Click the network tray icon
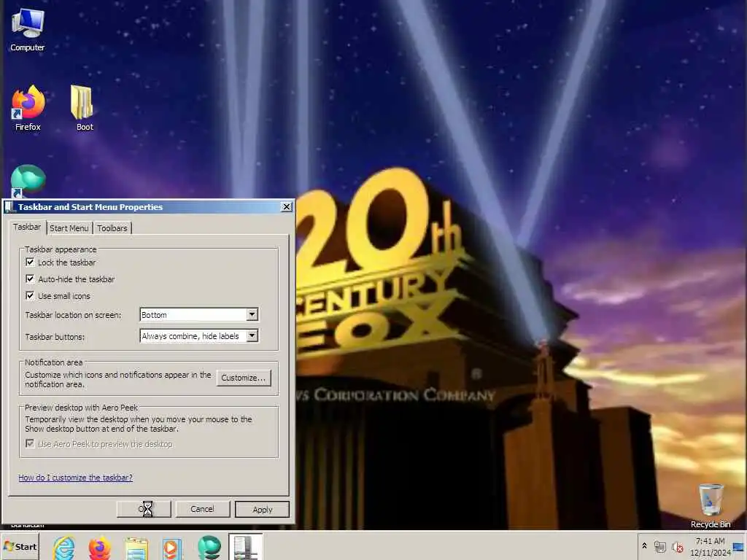747x560 pixels. click(x=659, y=547)
